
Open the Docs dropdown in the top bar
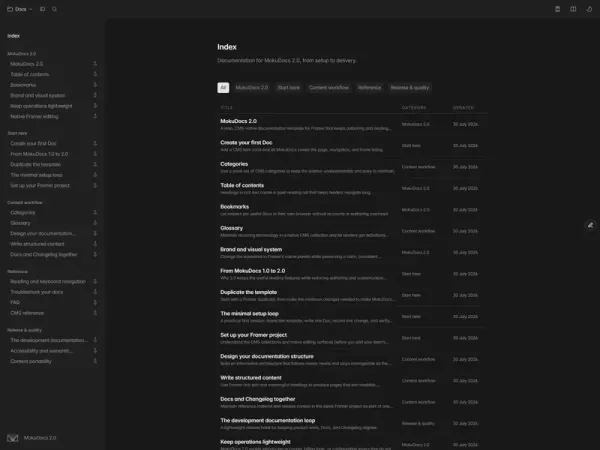point(20,9)
